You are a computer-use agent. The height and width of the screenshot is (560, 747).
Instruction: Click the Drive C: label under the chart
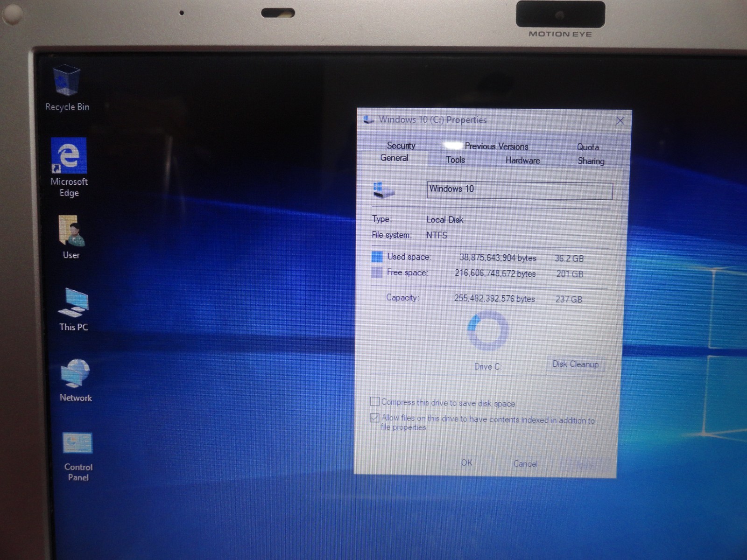point(488,366)
